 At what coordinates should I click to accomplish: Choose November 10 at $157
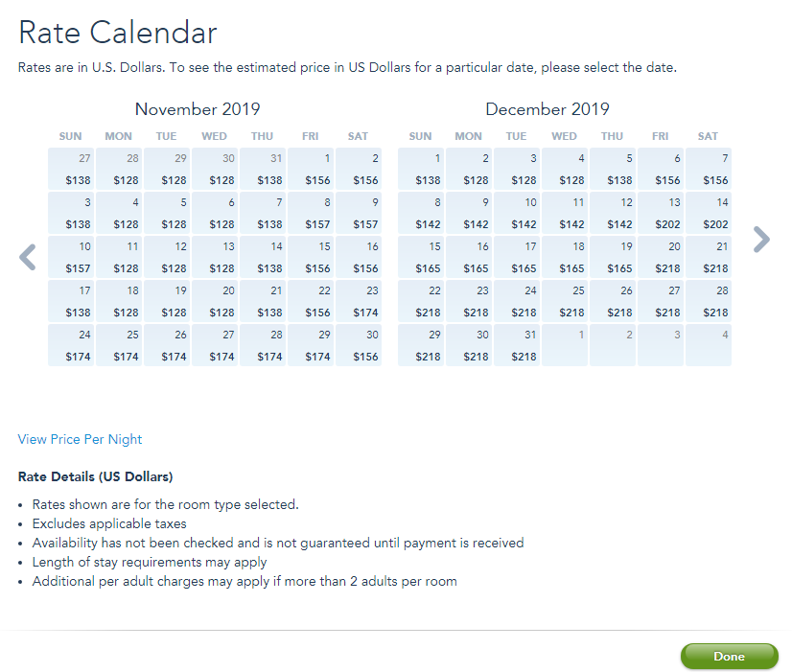71,258
